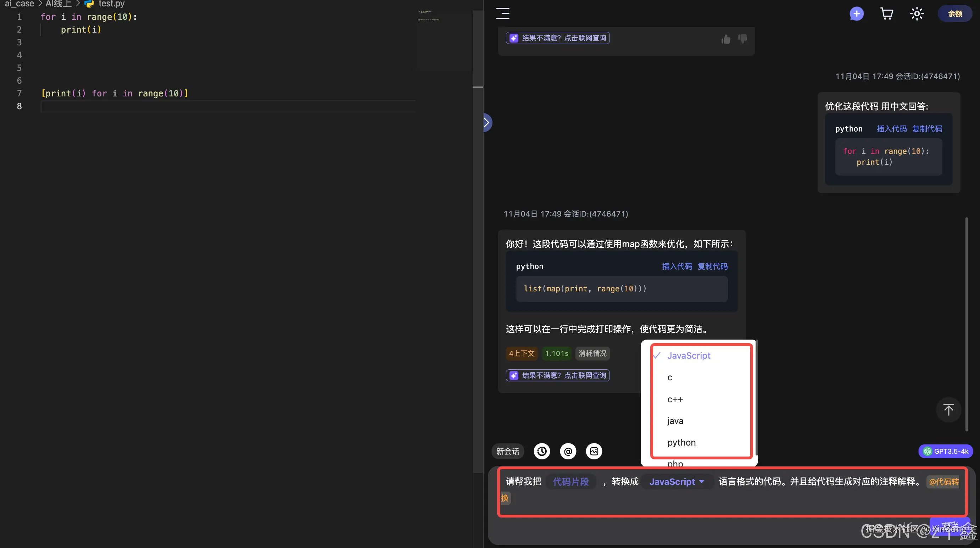Give the response a thumbs down
This screenshot has height=548, width=980.
pyautogui.click(x=742, y=39)
